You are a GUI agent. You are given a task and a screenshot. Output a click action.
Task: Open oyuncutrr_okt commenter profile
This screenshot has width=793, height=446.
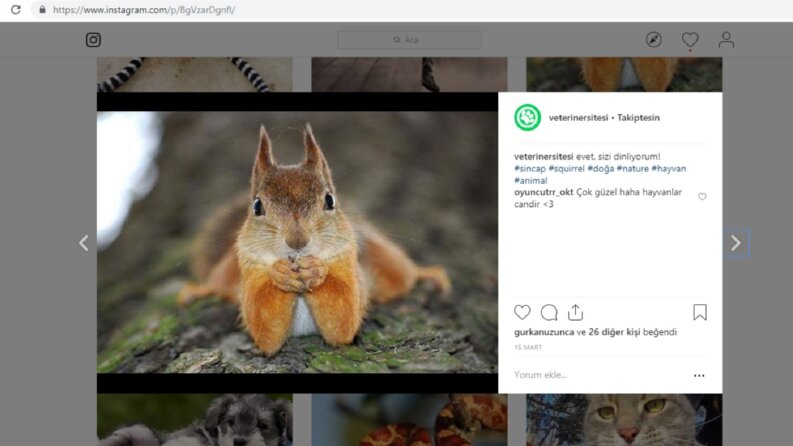pyautogui.click(x=543, y=192)
